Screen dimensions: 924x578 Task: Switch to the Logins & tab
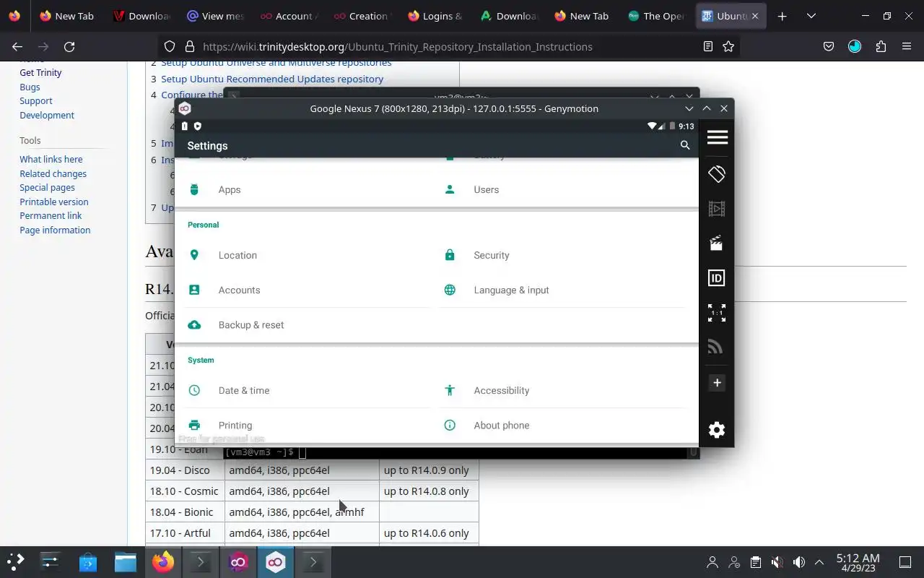click(x=435, y=16)
